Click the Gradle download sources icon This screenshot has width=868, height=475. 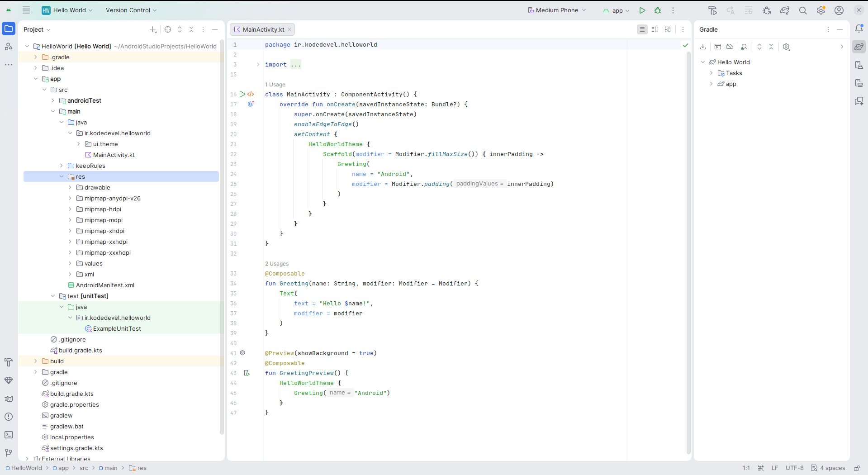click(x=703, y=47)
